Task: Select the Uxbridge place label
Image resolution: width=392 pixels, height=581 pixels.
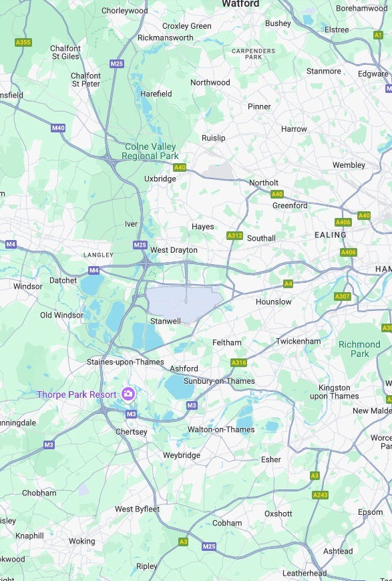Action: pos(160,179)
